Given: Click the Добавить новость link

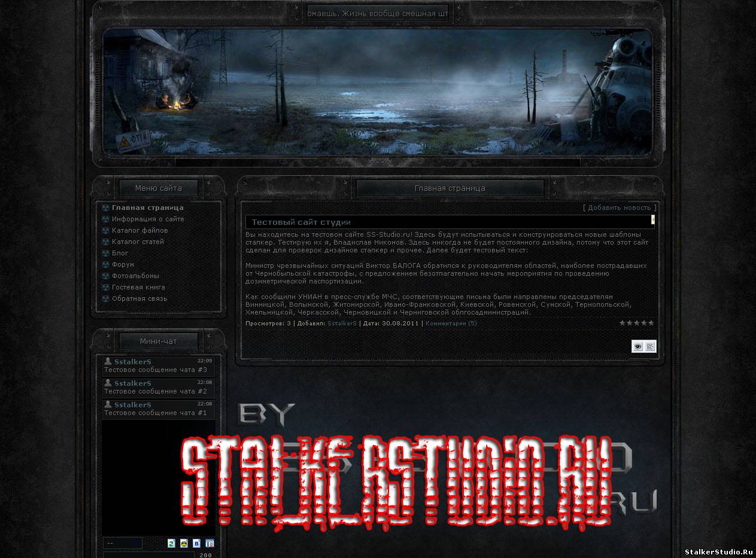Looking at the screenshot, I should click(620, 208).
